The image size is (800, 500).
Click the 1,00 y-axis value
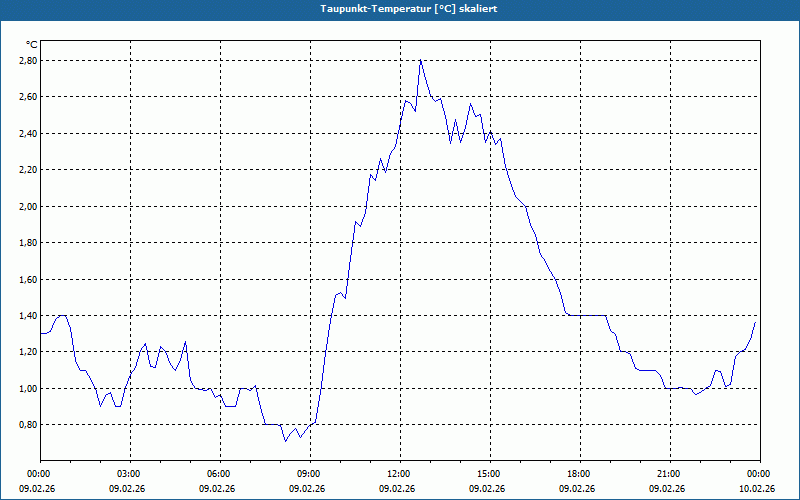[x=28, y=389]
